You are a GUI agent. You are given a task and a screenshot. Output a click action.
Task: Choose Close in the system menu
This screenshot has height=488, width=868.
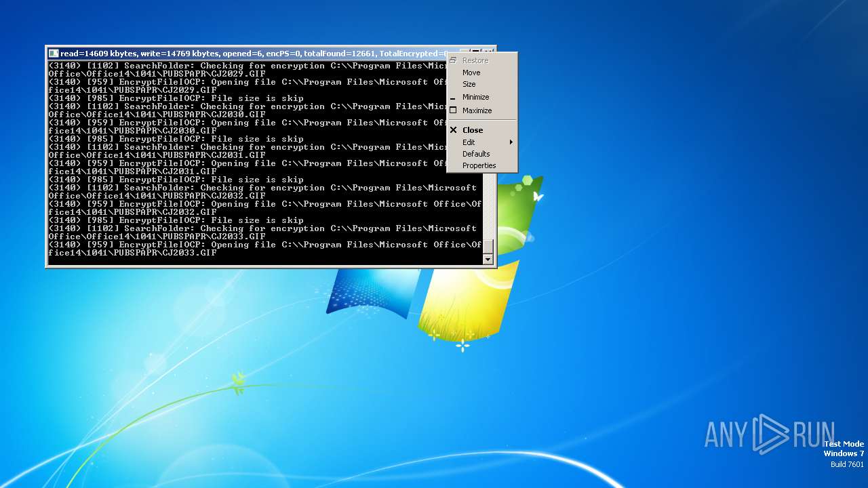tap(482, 130)
